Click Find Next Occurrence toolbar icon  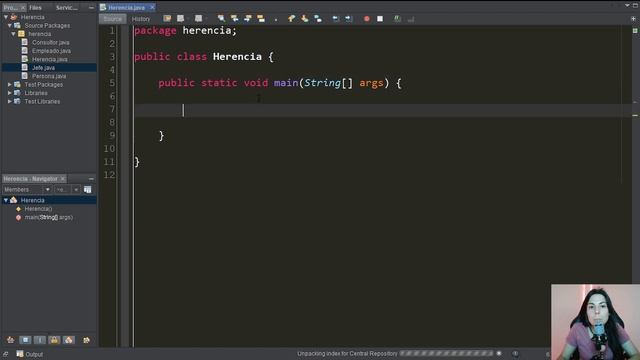pos(248,18)
